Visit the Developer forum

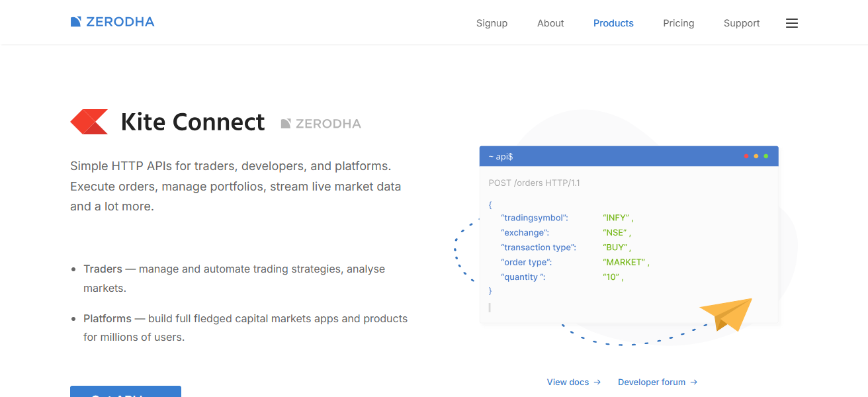(x=652, y=382)
